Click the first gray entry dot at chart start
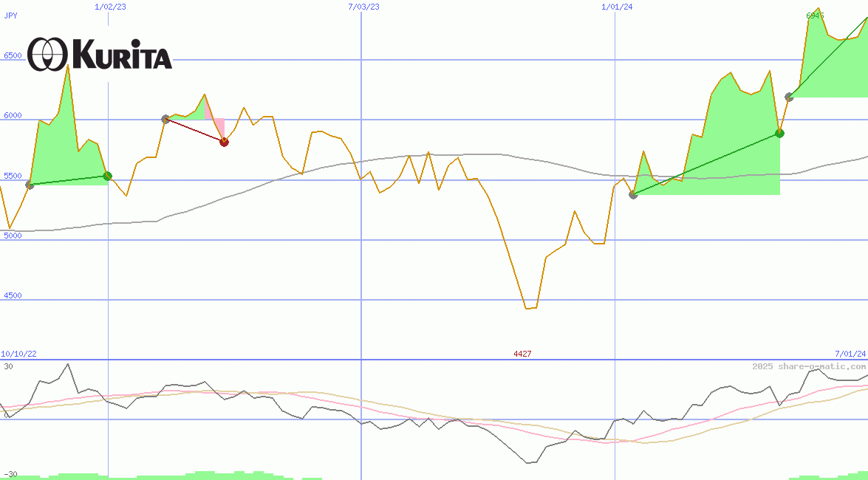The height and width of the screenshot is (480, 868). [x=30, y=185]
